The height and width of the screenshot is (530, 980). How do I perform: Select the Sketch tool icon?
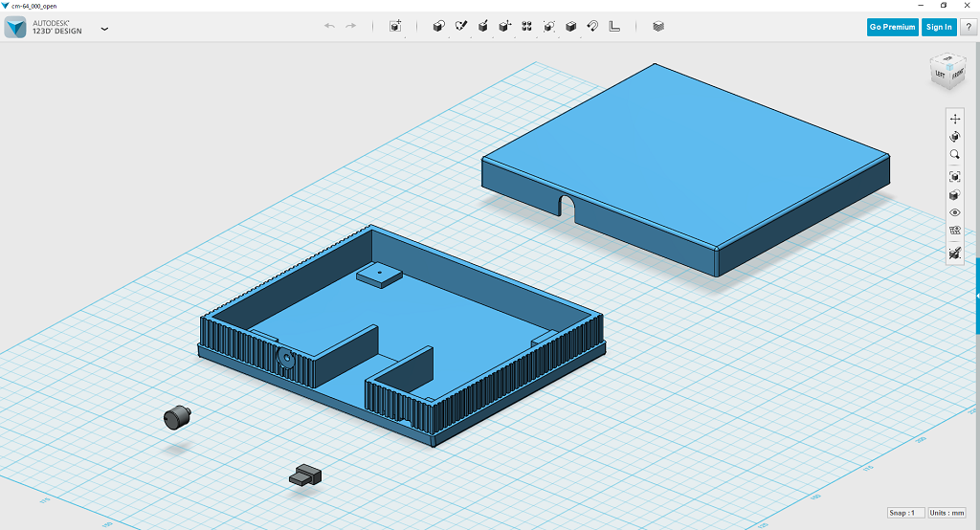click(461, 27)
